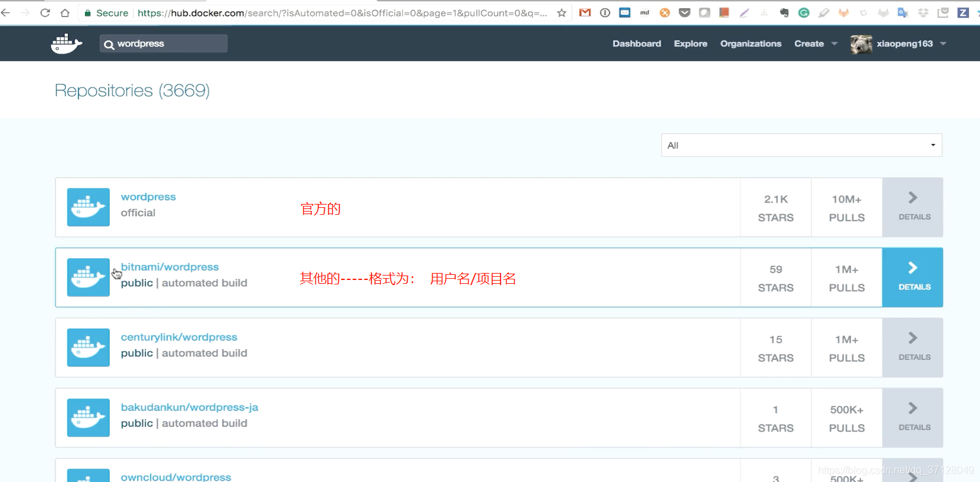Open DETAILS for official wordpress repository
Image resolution: width=980 pixels, height=482 pixels.
913,207
